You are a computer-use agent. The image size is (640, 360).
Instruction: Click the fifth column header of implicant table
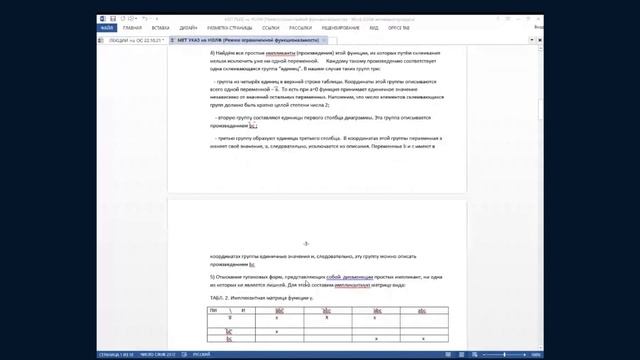tap(424, 311)
